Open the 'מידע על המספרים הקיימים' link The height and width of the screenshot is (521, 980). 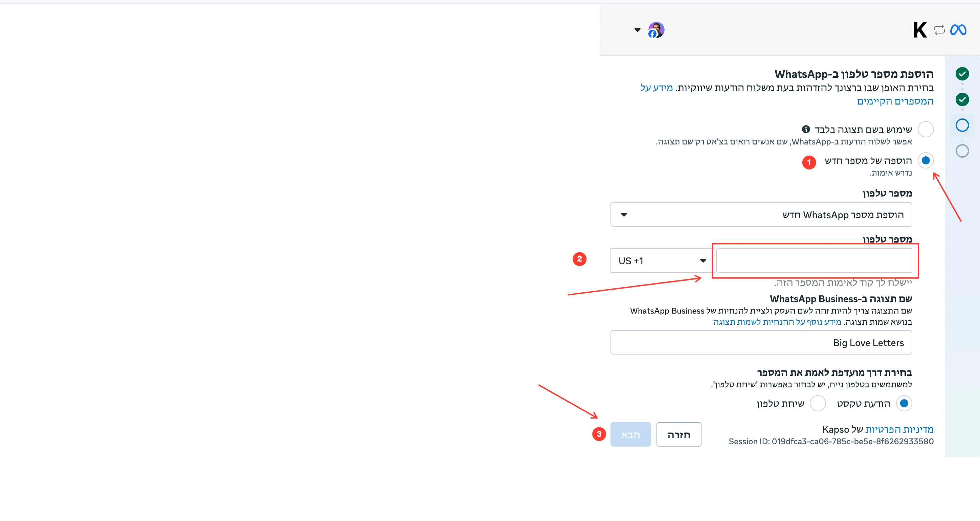point(895,101)
